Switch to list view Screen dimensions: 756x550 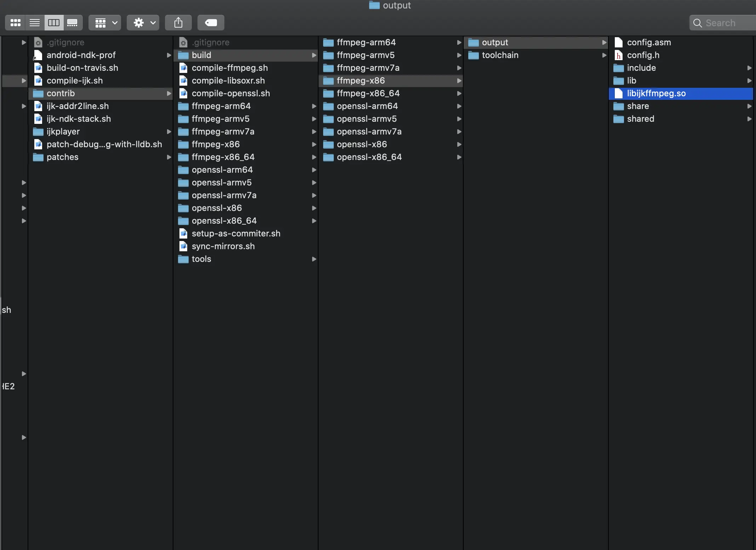pos(35,23)
